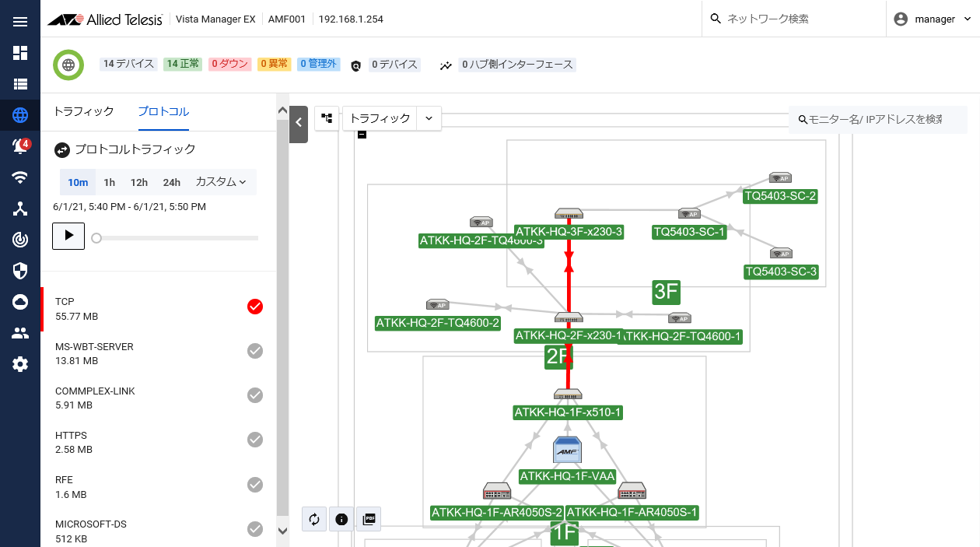The width and height of the screenshot is (980, 547).
Task: Enable the HTTPS protocol checkmark
Action: pos(255,440)
